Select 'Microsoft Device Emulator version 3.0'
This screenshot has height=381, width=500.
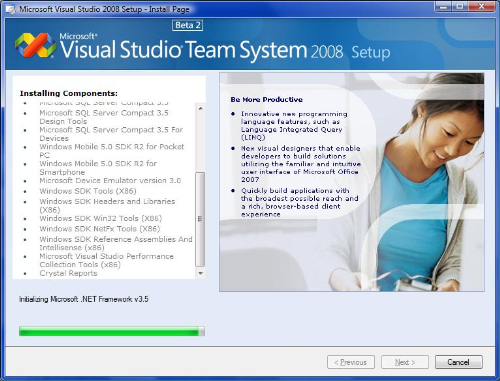[110, 181]
